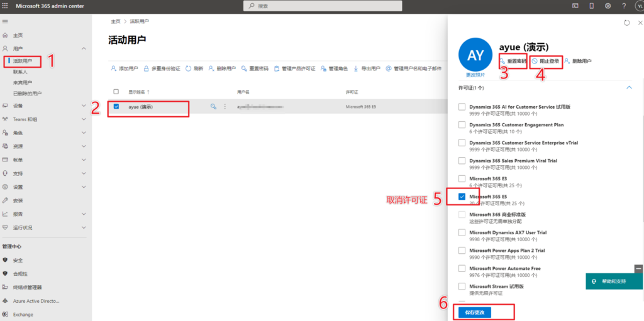Image resolution: width=644 pixels, height=321 pixels.
Task: Click the 刷新 refresh toolbar icon
Action: (194, 68)
